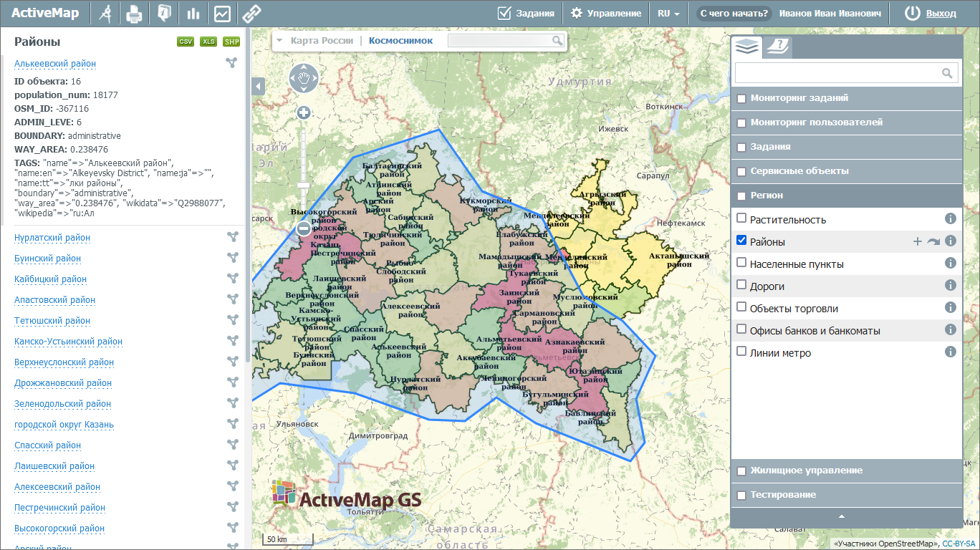Enable the Населенные пункты layer
980x550 pixels.
coord(741,264)
